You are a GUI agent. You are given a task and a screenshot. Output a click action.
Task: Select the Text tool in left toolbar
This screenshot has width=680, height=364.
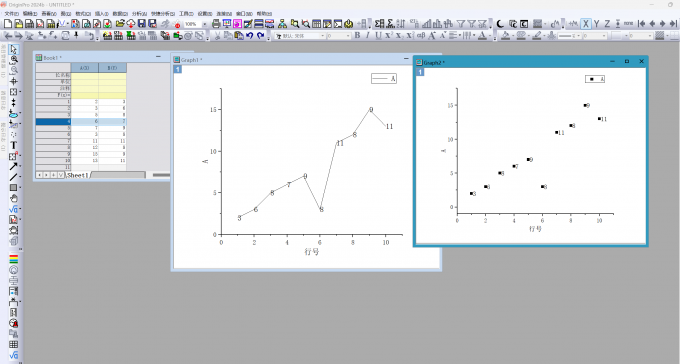(x=13, y=145)
